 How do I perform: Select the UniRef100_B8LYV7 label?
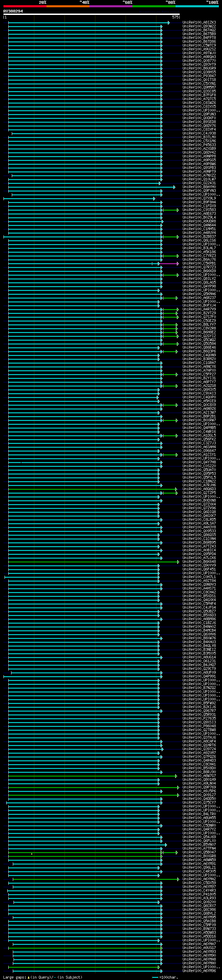coord(199,324)
